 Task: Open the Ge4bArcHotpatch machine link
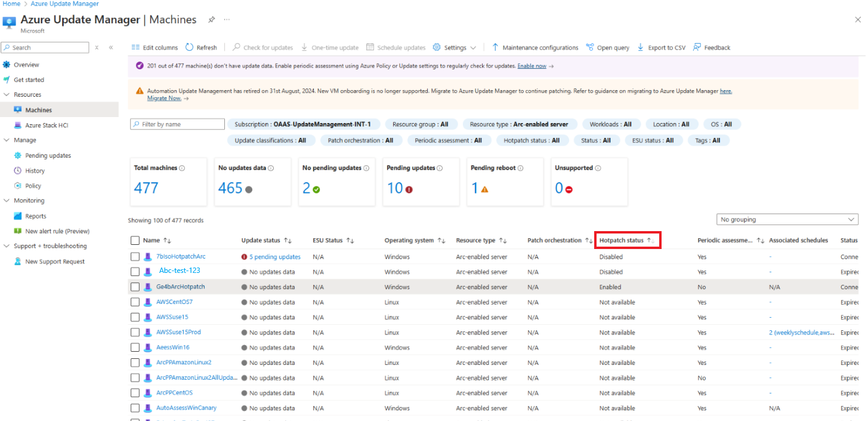tap(180, 287)
